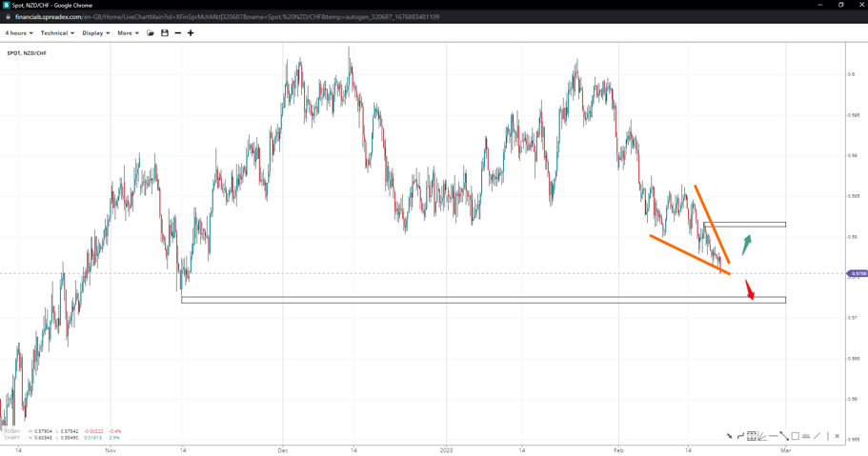868x456 pixels.
Task: Click the browser address bar URL
Action: tap(227, 17)
